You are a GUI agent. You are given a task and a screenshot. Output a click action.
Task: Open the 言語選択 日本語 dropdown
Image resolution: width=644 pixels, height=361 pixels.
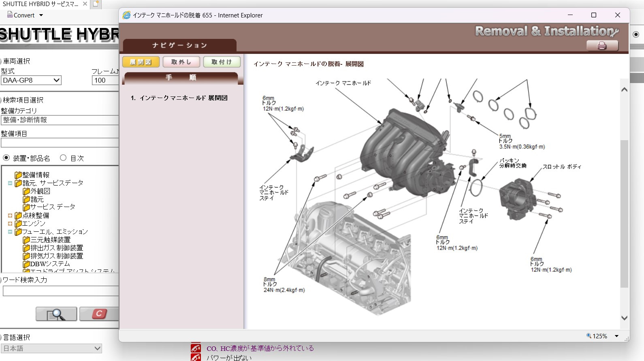[51, 348]
